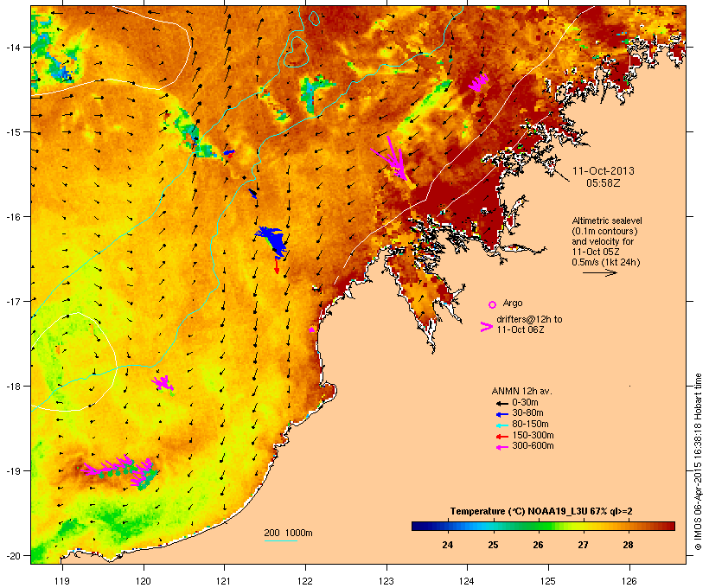The height and width of the screenshot is (588, 709).
Task: Click the latitude axis label -17
Action: click(x=12, y=301)
